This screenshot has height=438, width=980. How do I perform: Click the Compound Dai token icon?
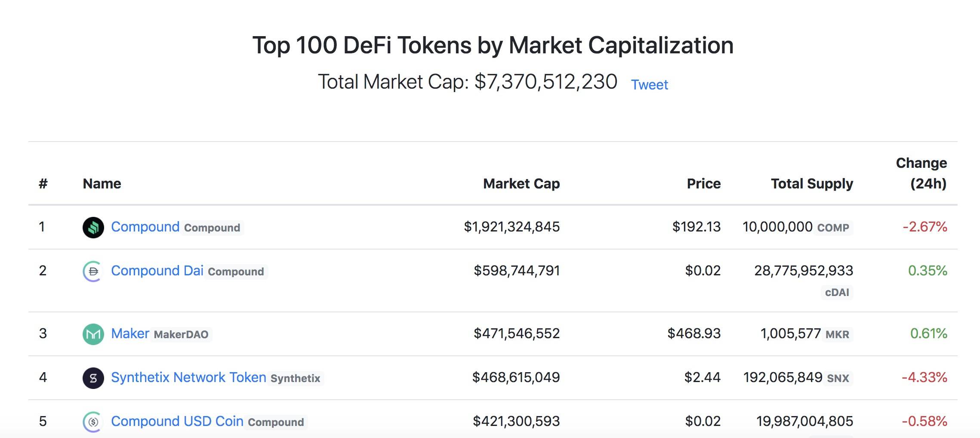pyautogui.click(x=93, y=271)
